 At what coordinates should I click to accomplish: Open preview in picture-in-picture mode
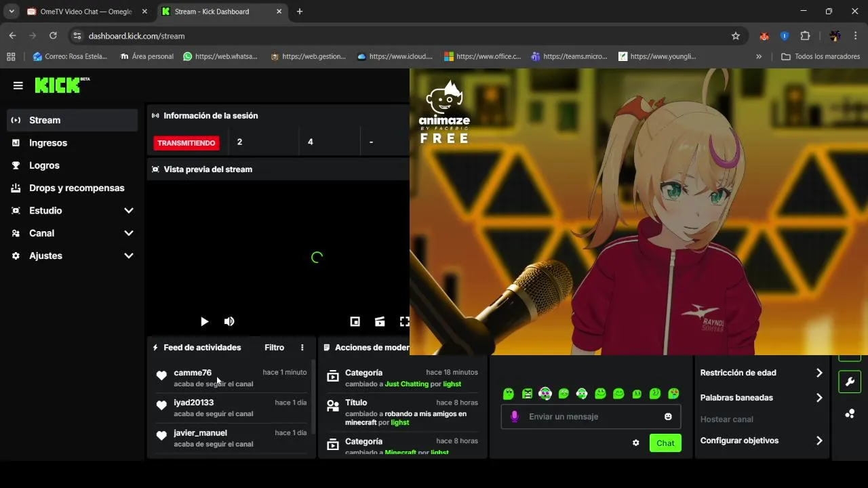(x=355, y=321)
